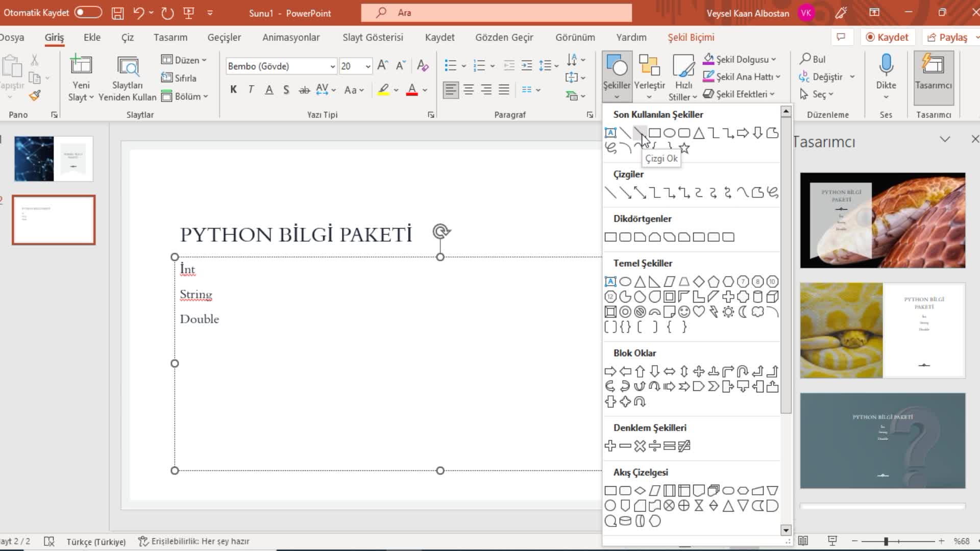The image size is (980, 551).
Task: Choose the plus sign equation shape
Action: (610, 446)
